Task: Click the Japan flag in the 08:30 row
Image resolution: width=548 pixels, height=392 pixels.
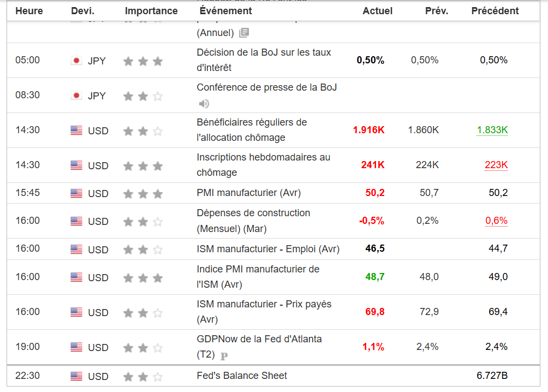Action: [x=76, y=96]
